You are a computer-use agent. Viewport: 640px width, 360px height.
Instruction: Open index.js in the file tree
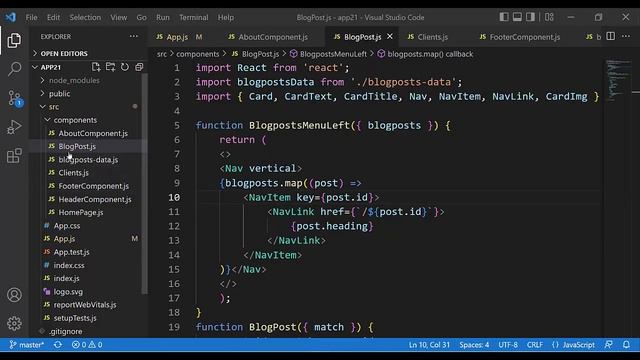coord(67,278)
